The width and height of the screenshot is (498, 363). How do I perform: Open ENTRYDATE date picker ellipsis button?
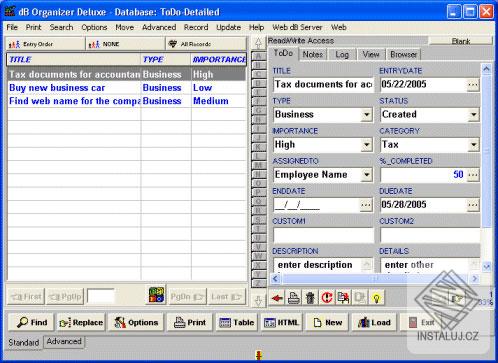coord(473,85)
